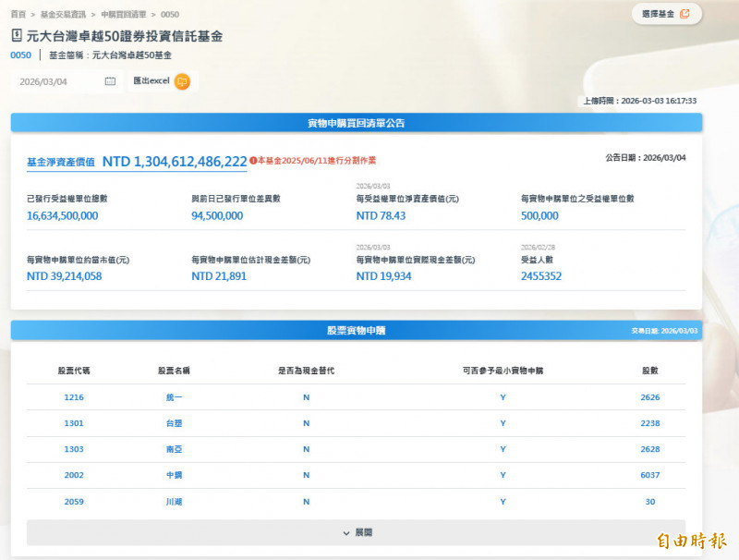Click the value NTD 78.43
This screenshot has height=560, width=739.
coord(381,216)
